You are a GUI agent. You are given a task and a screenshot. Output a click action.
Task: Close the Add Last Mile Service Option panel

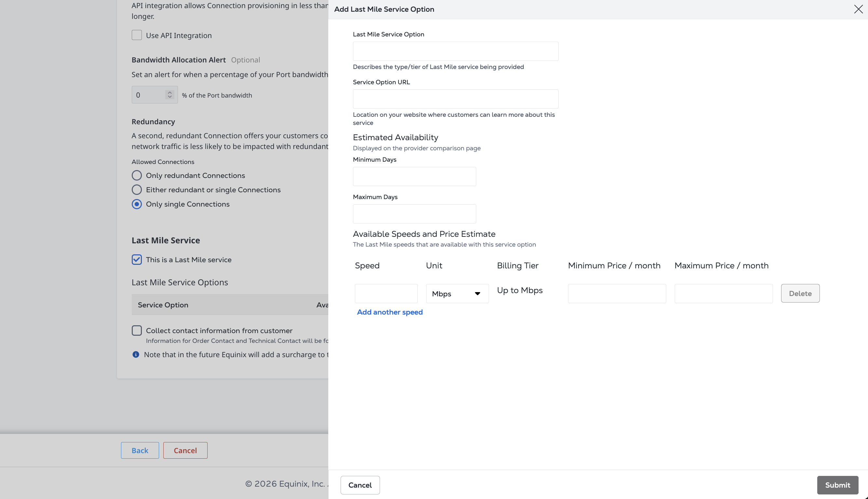[x=858, y=9]
